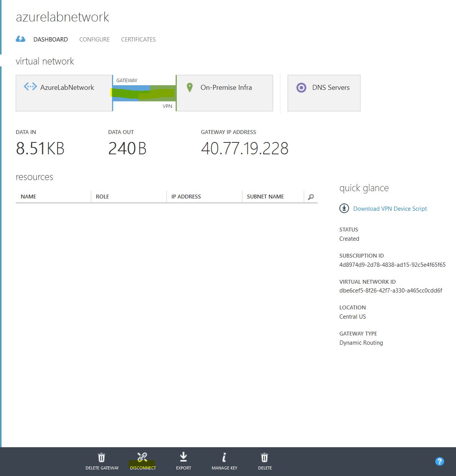This screenshot has width=456, height=476.
Task: Click Download VPN Device Script link
Action: (390, 209)
